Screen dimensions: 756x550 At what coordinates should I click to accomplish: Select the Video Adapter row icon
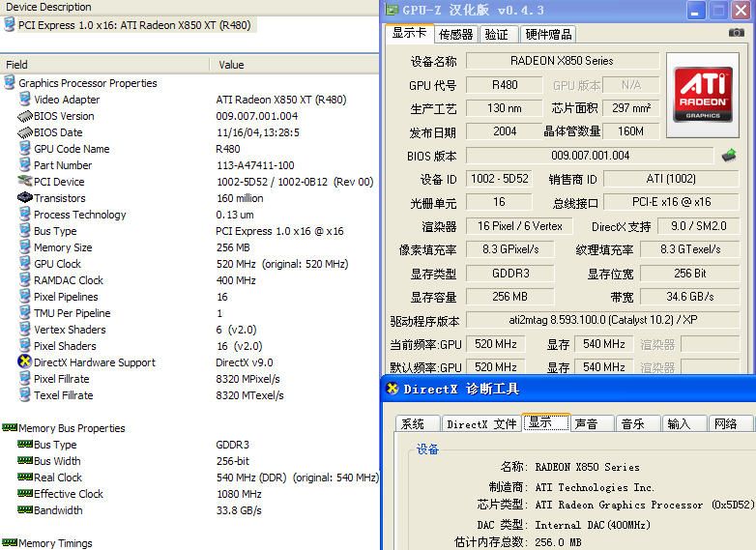[25, 100]
